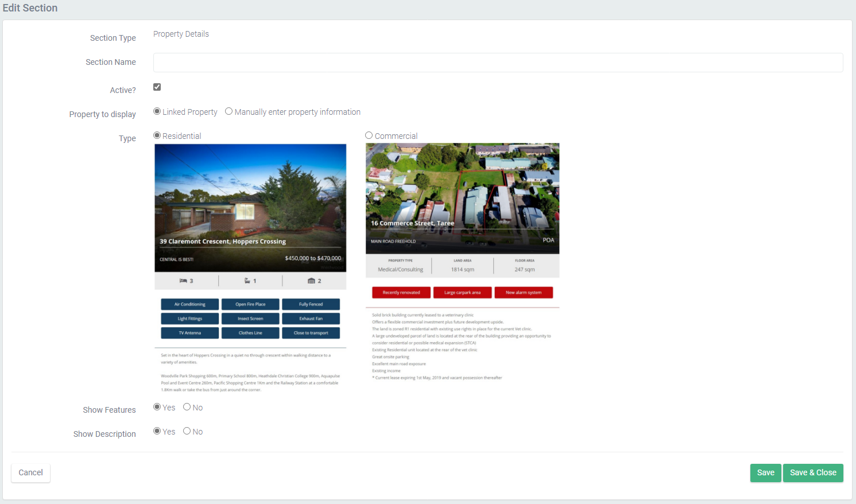
Task: Click the bedroom icon in residential preview
Action: click(183, 281)
